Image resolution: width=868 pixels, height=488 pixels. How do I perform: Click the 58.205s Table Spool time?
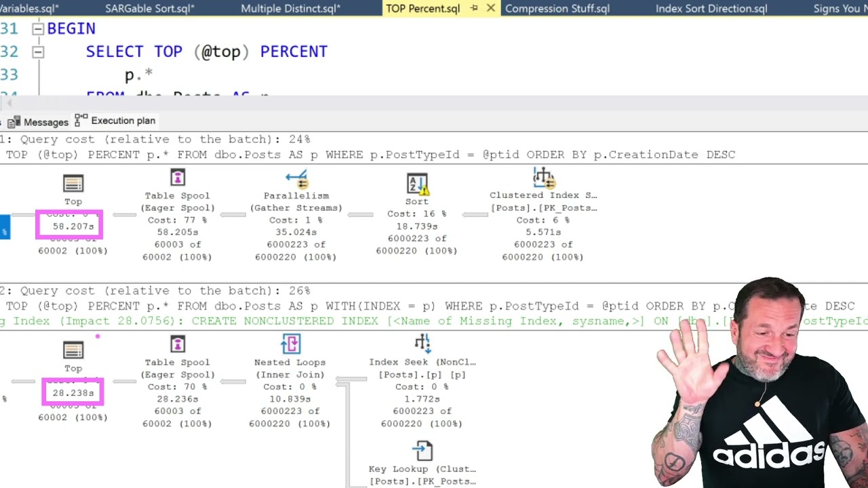(x=178, y=232)
